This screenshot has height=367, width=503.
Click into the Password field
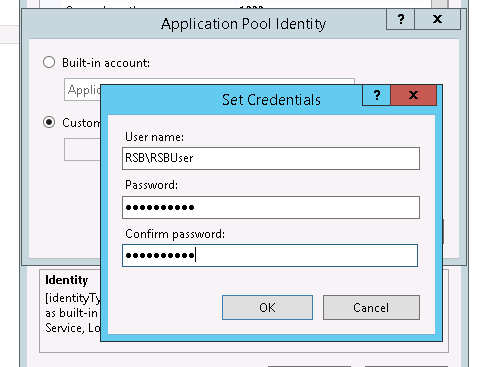[x=271, y=207]
